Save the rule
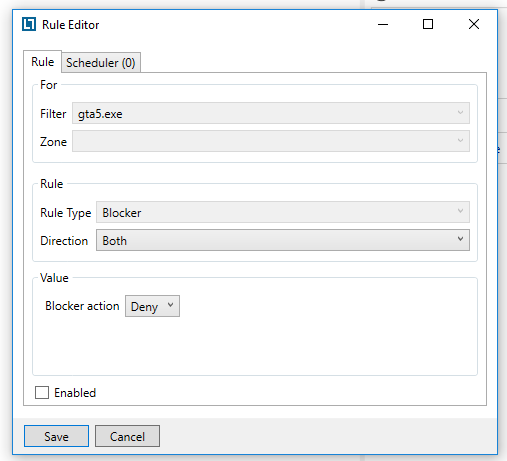This screenshot has height=461, width=507. click(56, 436)
